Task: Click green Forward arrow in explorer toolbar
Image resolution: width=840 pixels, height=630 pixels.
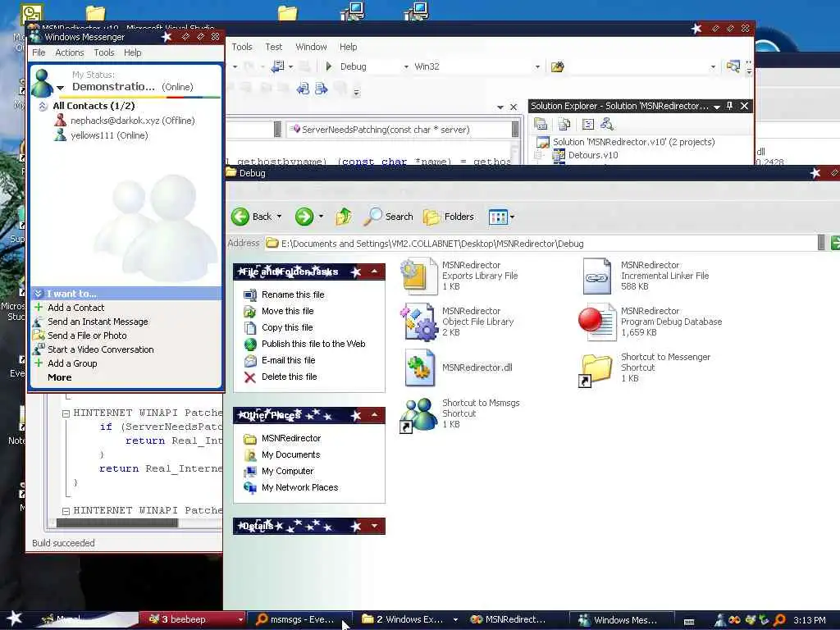Action: click(x=304, y=217)
